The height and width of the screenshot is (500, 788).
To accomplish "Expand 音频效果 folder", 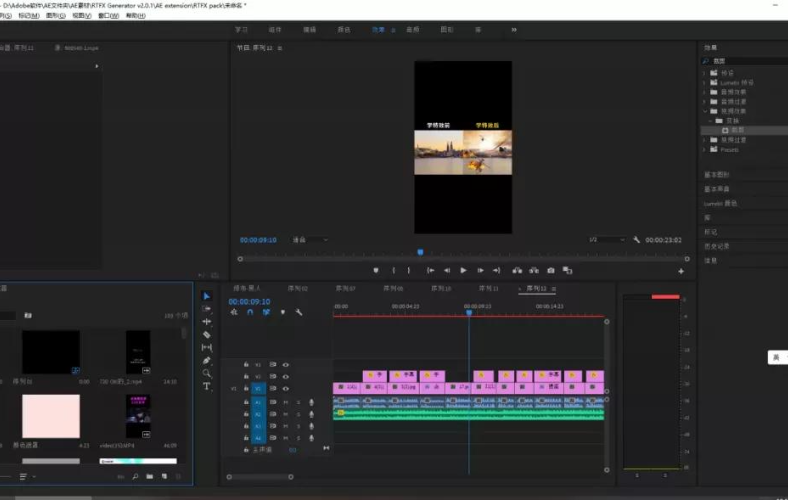I will coord(704,92).
